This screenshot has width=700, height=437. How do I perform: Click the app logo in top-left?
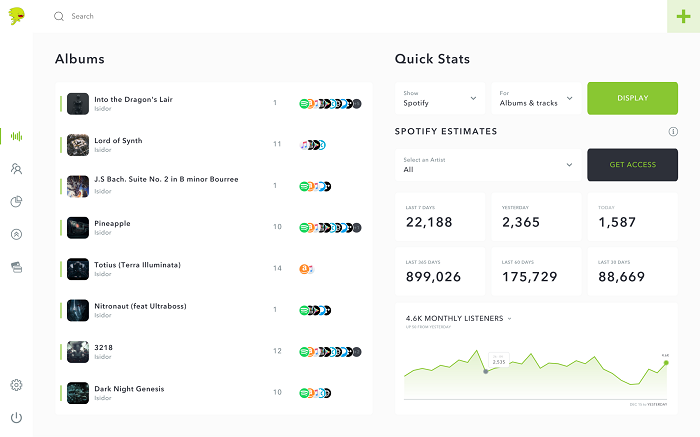16,16
